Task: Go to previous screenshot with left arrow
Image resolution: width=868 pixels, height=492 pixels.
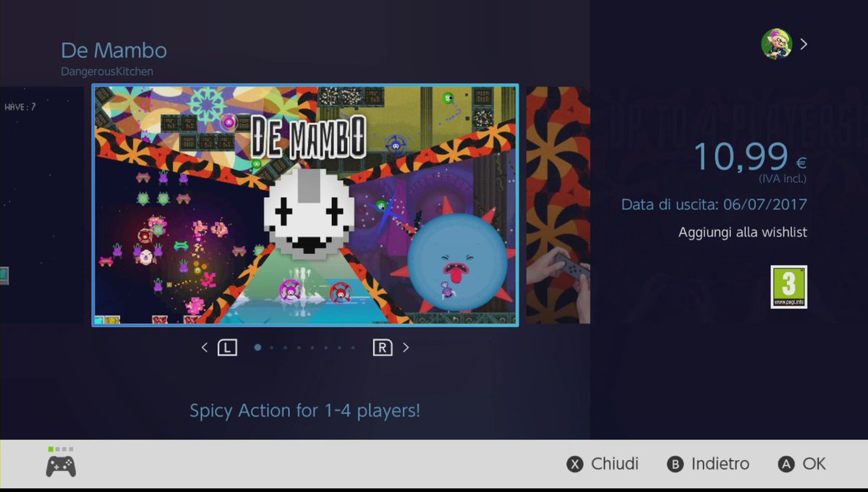Action: tap(204, 347)
